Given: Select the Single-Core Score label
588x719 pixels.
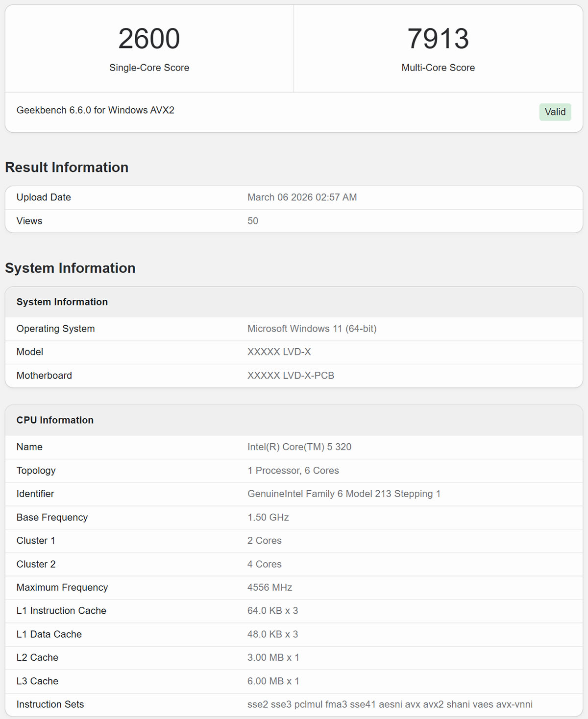Looking at the screenshot, I should (149, 68).
